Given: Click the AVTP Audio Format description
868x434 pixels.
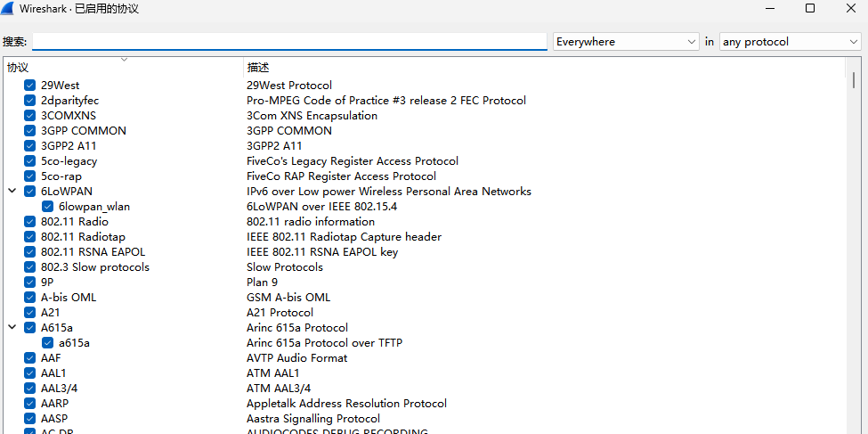Looking at the screenshot, I should (x=296, y=358).
